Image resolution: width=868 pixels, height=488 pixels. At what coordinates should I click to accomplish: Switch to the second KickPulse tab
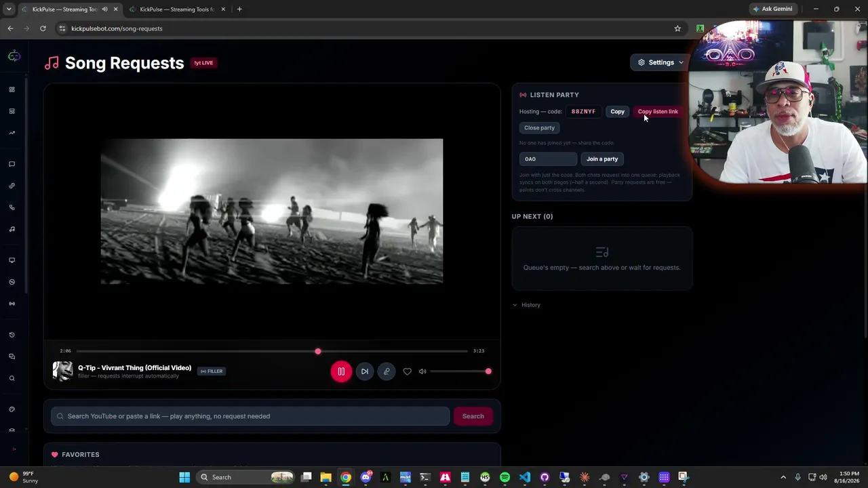pos(177,9)
